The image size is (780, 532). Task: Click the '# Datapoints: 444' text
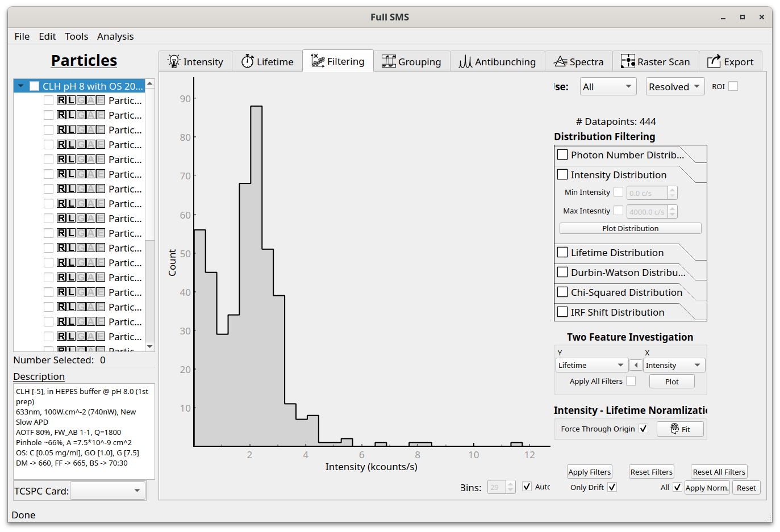pos(616,122)
